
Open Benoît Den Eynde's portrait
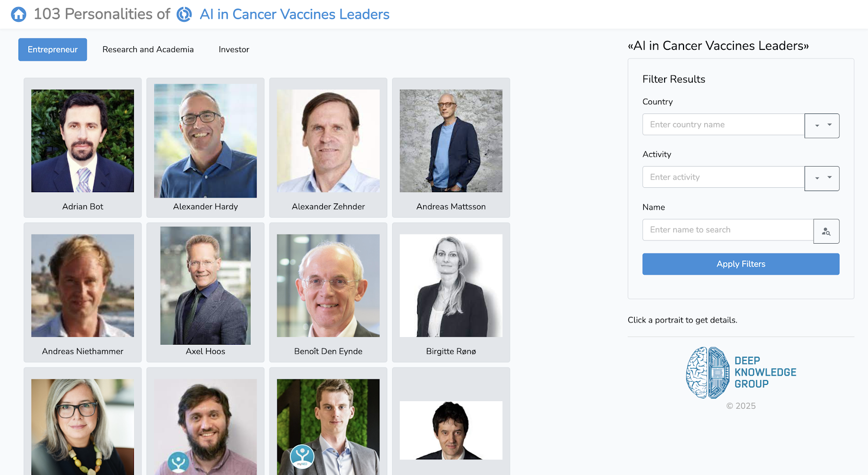click(x=328, y=286)
